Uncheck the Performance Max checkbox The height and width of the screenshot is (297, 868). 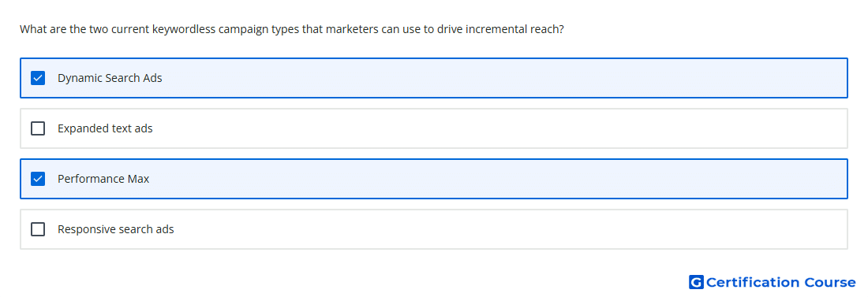tap(38, 179)
